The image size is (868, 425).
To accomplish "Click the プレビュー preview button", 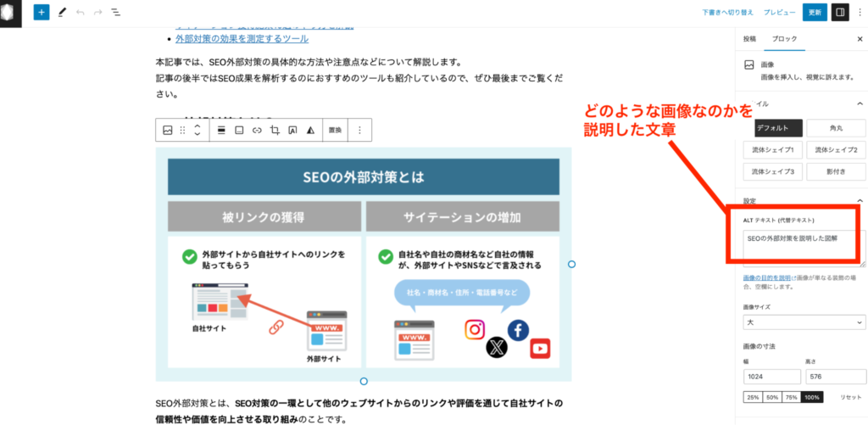I will tap(780, 12).
